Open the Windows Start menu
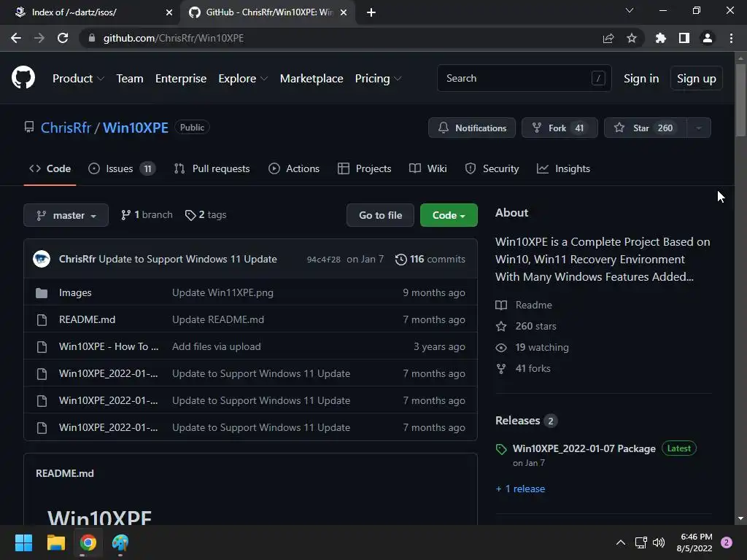747x560 pixels. 23,542
